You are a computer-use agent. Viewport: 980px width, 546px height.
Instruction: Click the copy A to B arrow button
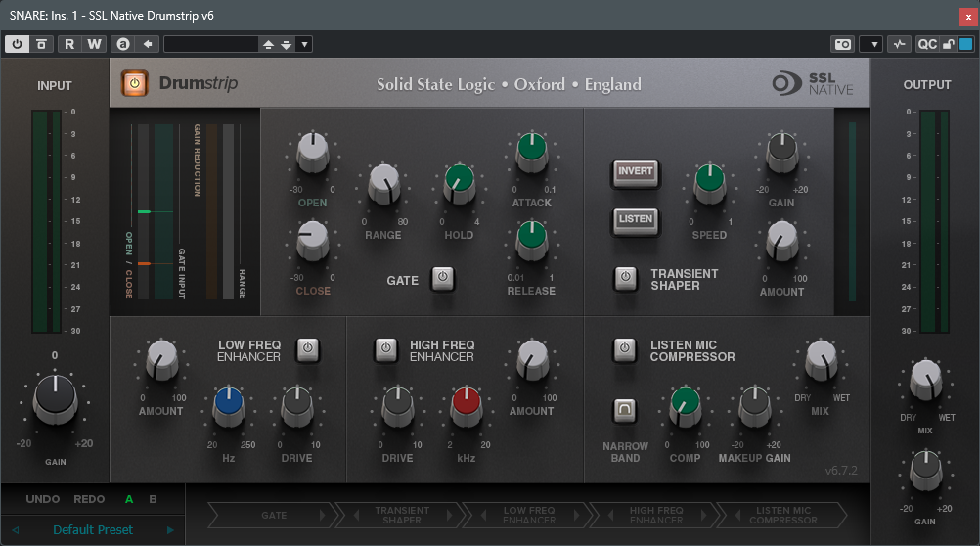pos(148,44)
